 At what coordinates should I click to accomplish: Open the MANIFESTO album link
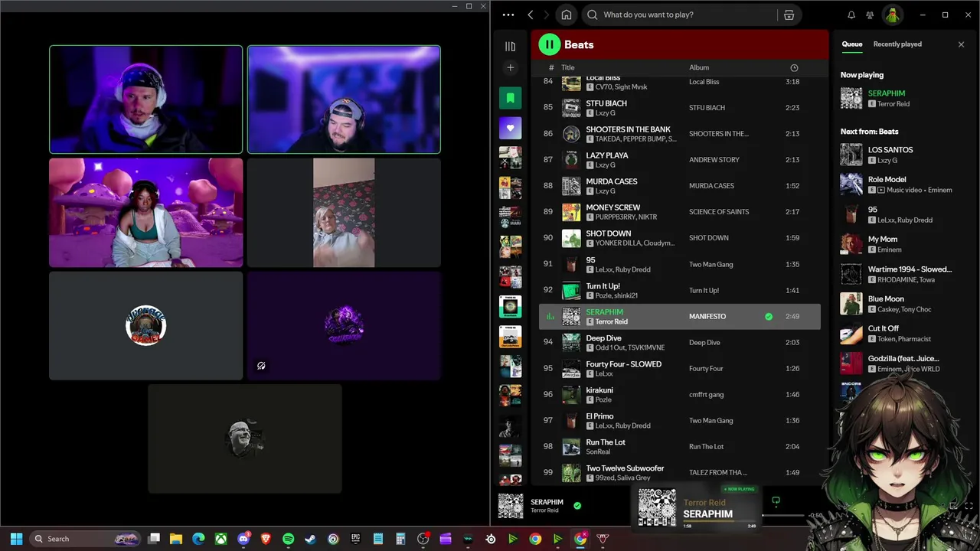707,316
